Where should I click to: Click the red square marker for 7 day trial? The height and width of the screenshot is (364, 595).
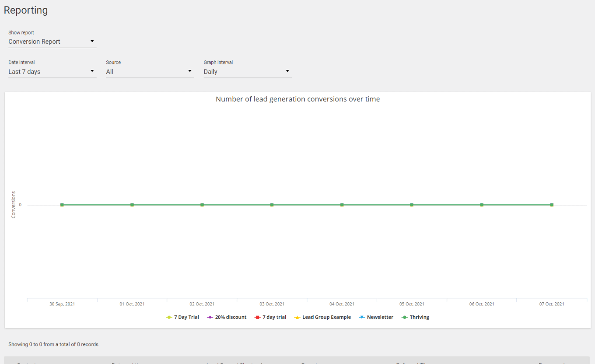[x=258, y=318]
